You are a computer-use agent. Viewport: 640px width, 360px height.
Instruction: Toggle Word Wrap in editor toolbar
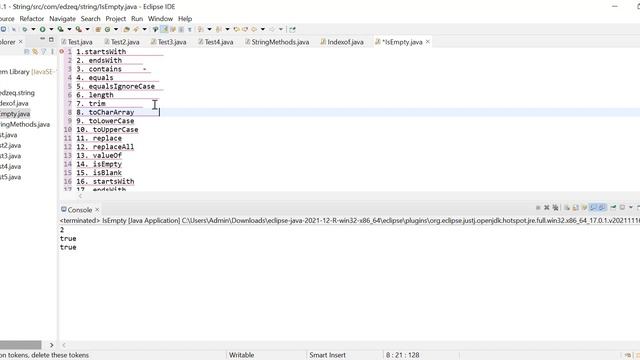(173, 29)
